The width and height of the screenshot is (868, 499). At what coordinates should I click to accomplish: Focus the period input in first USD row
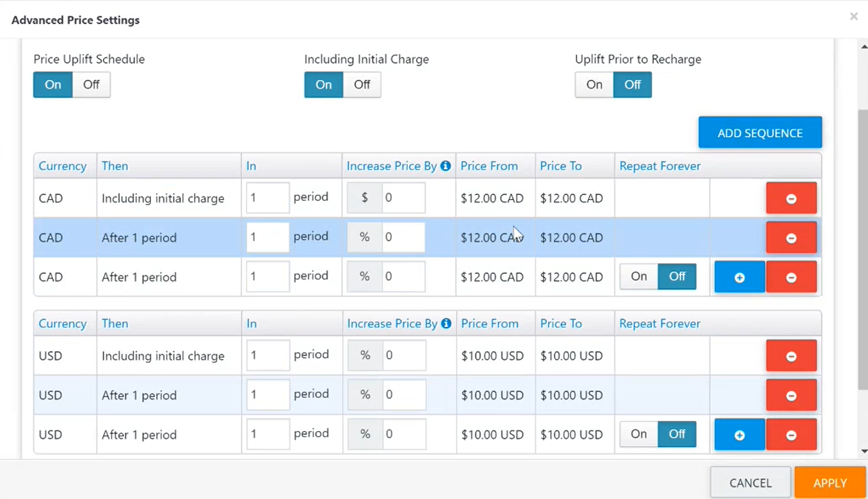click(268, 355)
